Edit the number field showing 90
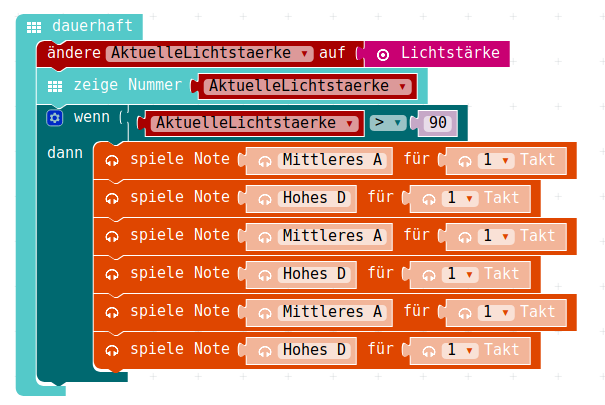Image resolution: width=605 pixels, height=405 pixels. click(x=438, y=123)
